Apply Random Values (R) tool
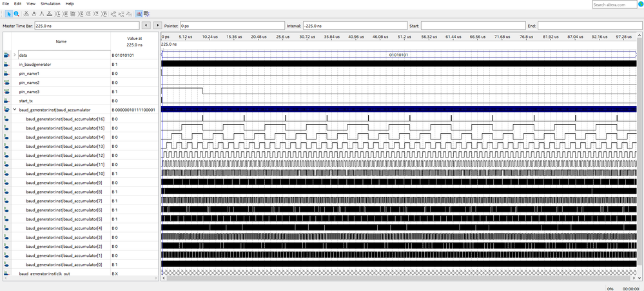 click(104, 14)
